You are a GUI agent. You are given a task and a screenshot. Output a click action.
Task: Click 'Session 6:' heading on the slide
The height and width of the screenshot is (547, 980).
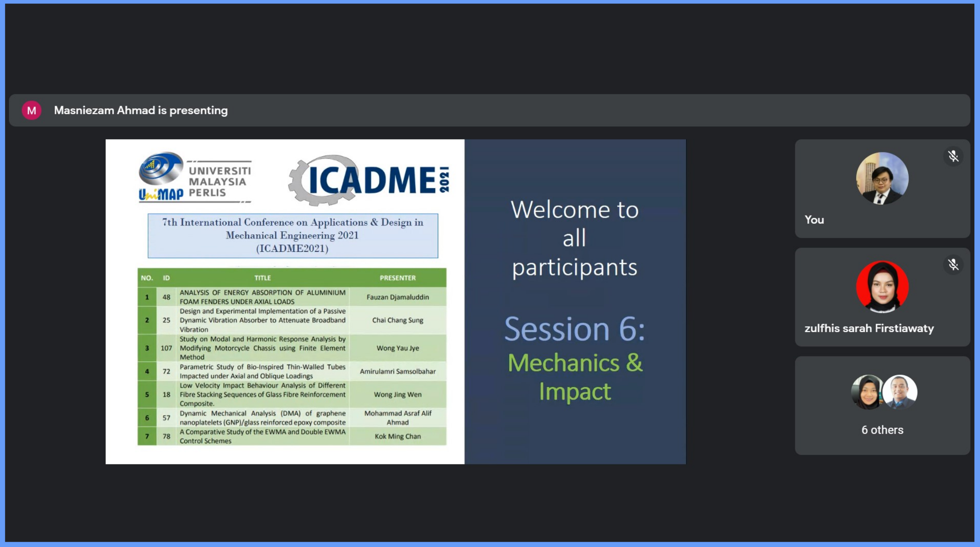pyautogui.click(x=575, y=329)
